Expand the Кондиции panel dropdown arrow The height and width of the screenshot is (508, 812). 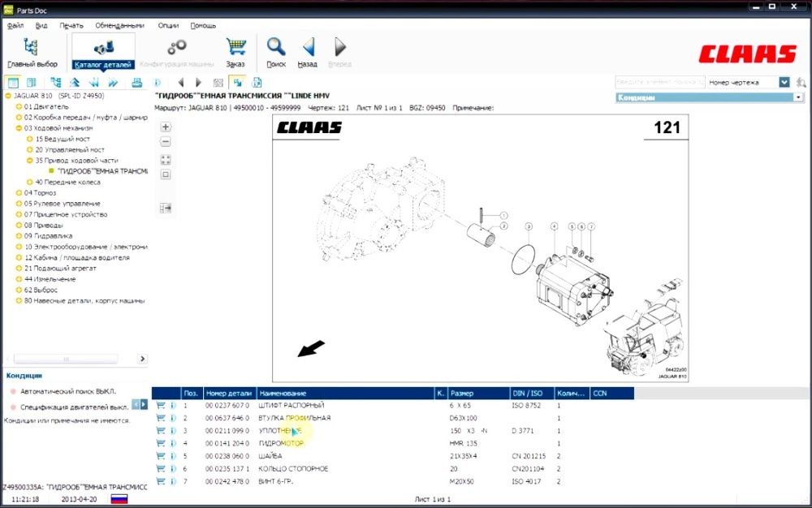[798, 97]
